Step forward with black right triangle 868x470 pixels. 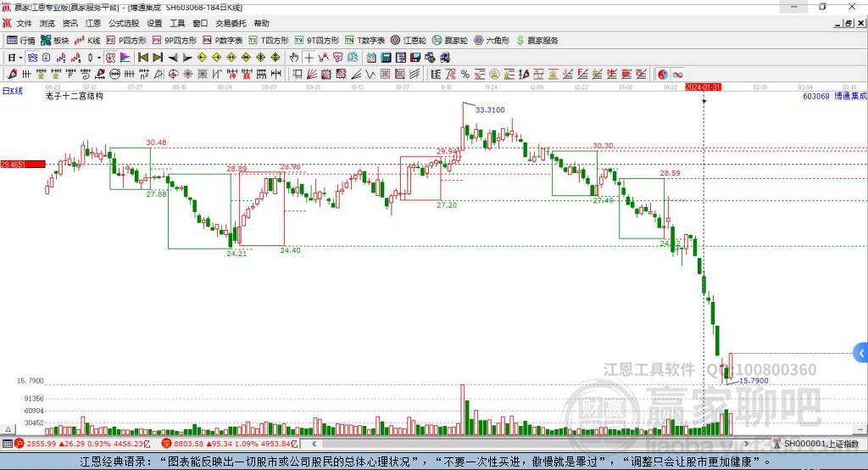[187, 58]
